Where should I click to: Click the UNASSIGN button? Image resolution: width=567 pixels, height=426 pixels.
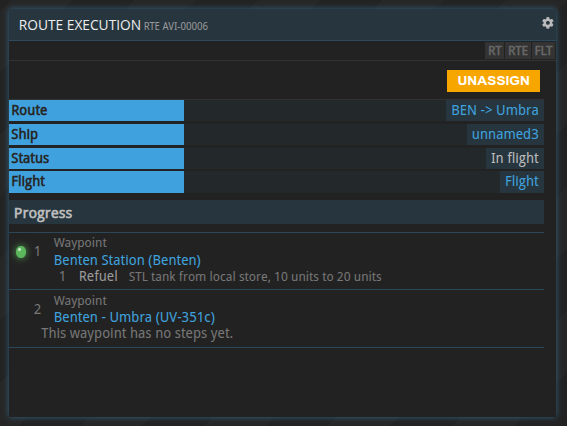click(x=493, y=81)
